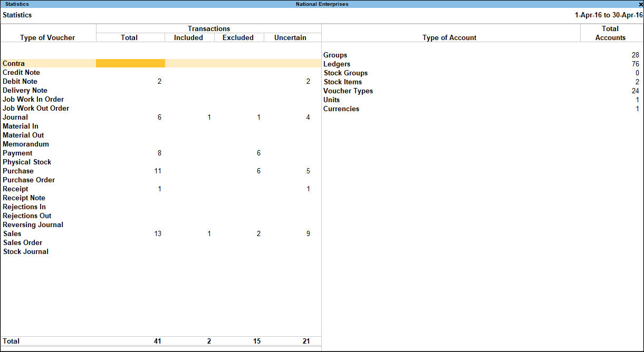Screen dimensions: 644x352
Task: Click the Sales total of 13
Action: [158, 233]
